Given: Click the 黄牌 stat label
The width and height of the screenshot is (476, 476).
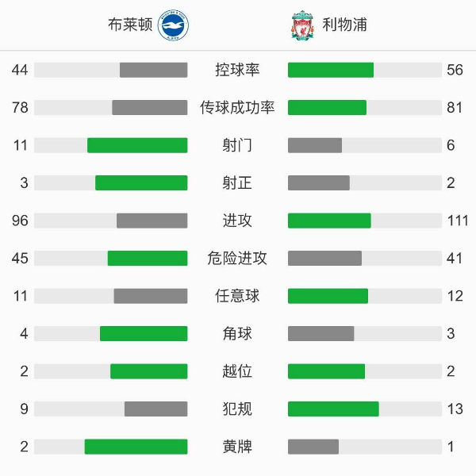Looking at the screenshot, I should (x=237, y=447).
